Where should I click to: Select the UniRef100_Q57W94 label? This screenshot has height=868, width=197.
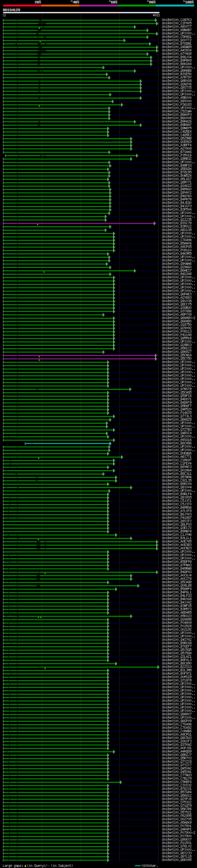(x=177, y=477)
